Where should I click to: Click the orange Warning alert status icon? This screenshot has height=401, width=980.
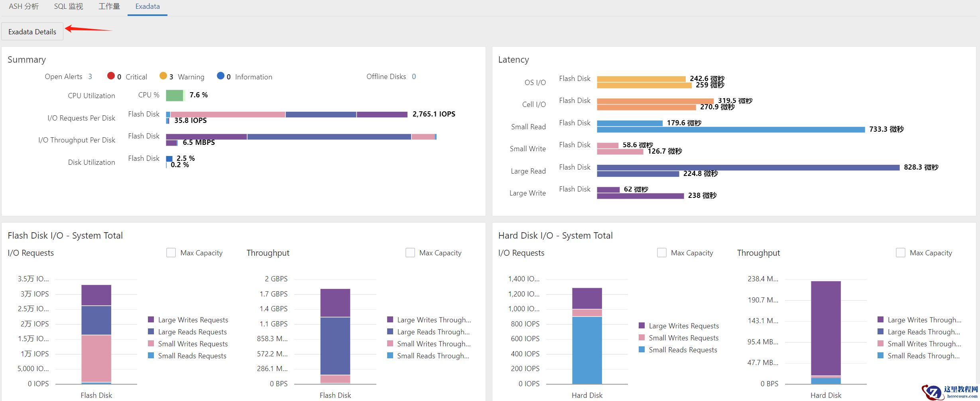tap(163, 76)
